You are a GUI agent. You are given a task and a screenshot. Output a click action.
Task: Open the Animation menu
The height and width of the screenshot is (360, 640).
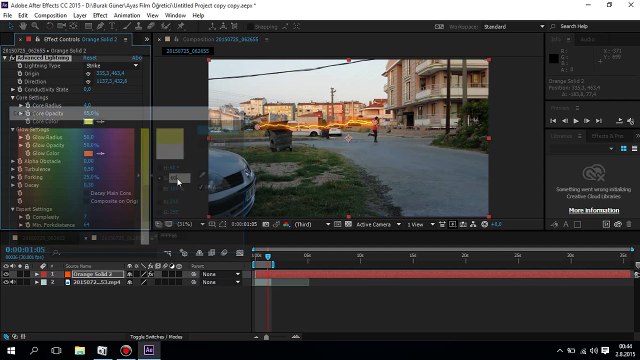click(127, 16)
